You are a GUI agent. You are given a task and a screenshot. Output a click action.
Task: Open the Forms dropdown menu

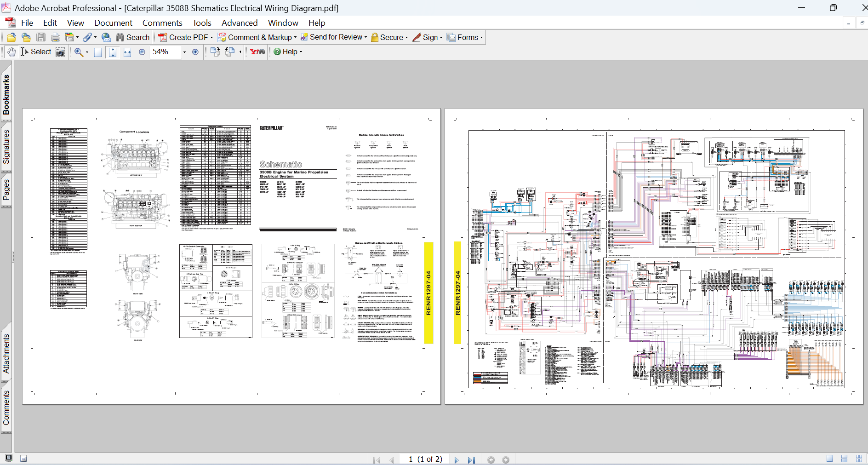465,37
